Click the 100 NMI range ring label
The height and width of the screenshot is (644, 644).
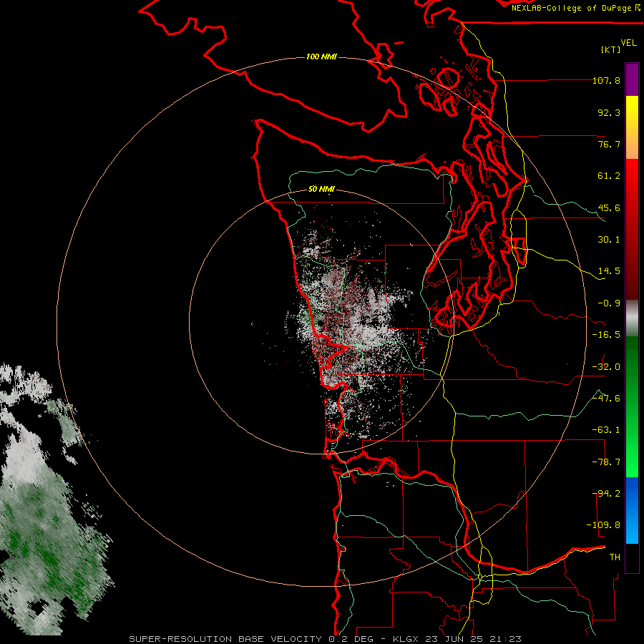[321, 57]
